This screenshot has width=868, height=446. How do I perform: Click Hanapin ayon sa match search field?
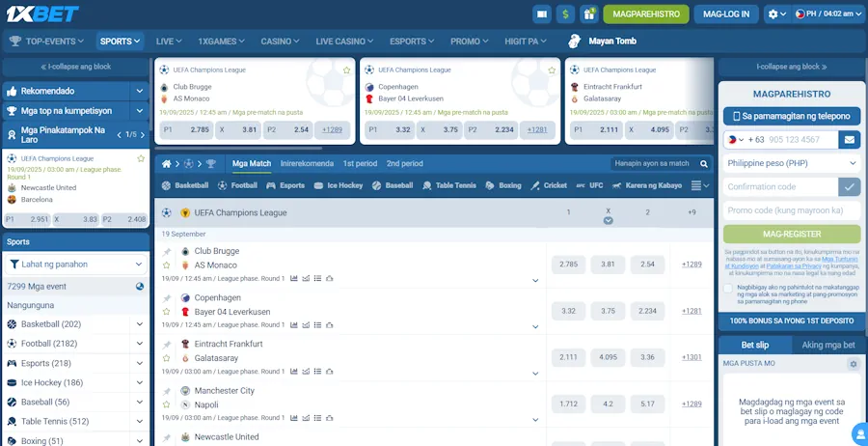(654, 163)
